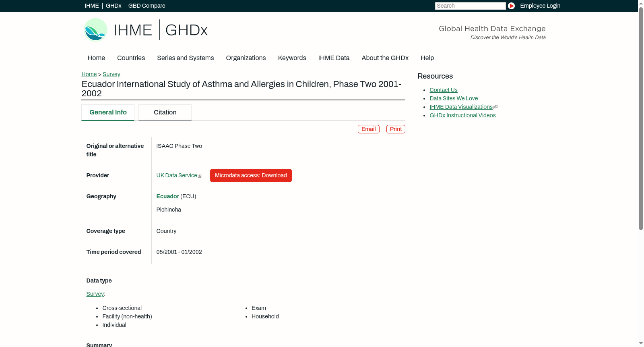
Task: Follow the Home breadcrumb link
Action: [x=89, y=74]
